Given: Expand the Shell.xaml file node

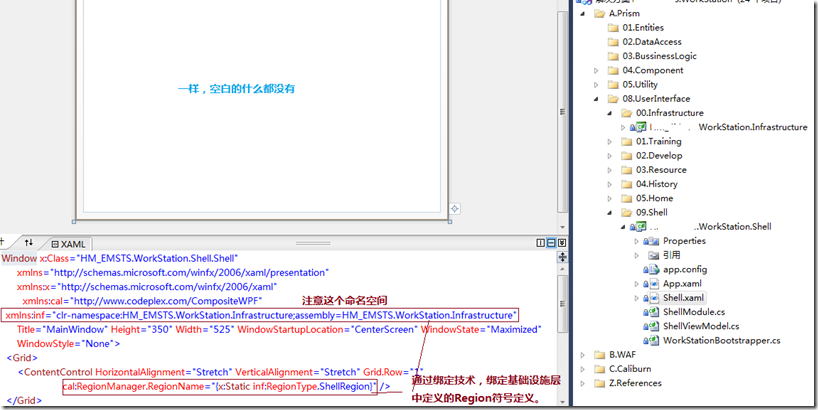Looking at the screenshot, I should click(636, 298).
